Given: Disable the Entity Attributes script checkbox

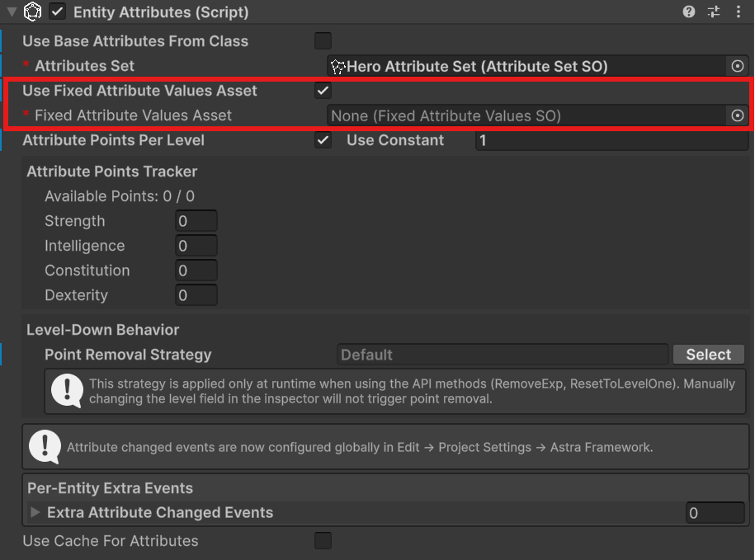Looking at the screenshot, I should (x=57, y=12).
